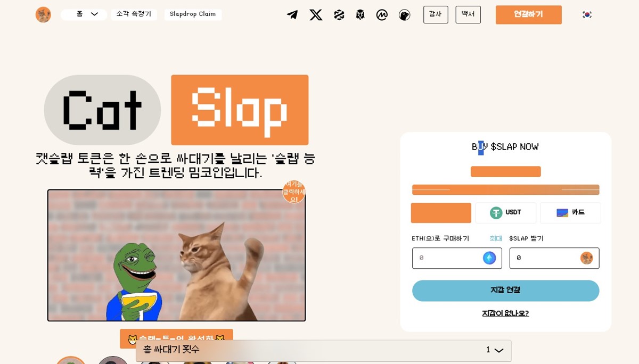Screen dimensions: 639x364
Task: Open the X (Twitter) social link
Action: 316,15
